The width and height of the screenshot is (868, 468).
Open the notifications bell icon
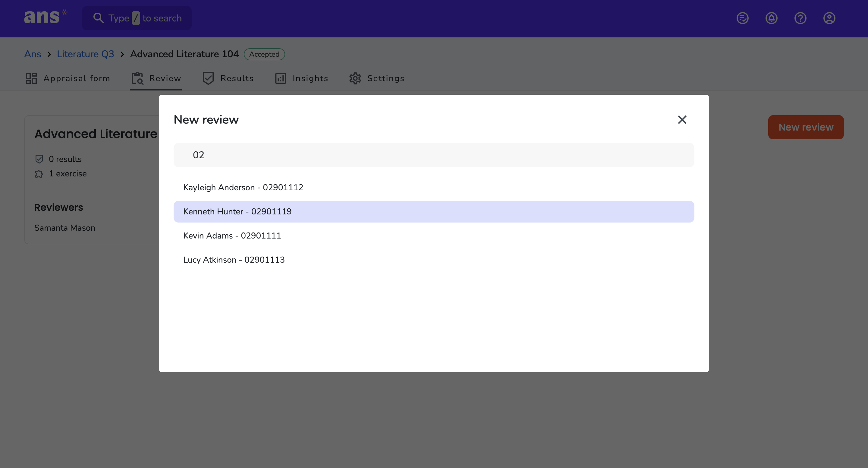(771, 18)
